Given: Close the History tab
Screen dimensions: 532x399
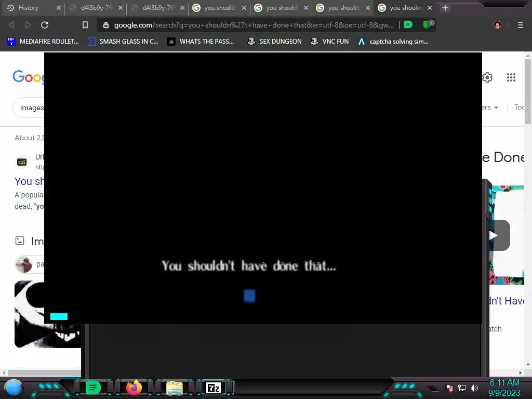Looking at the screenshot, I should pos(58,8).
